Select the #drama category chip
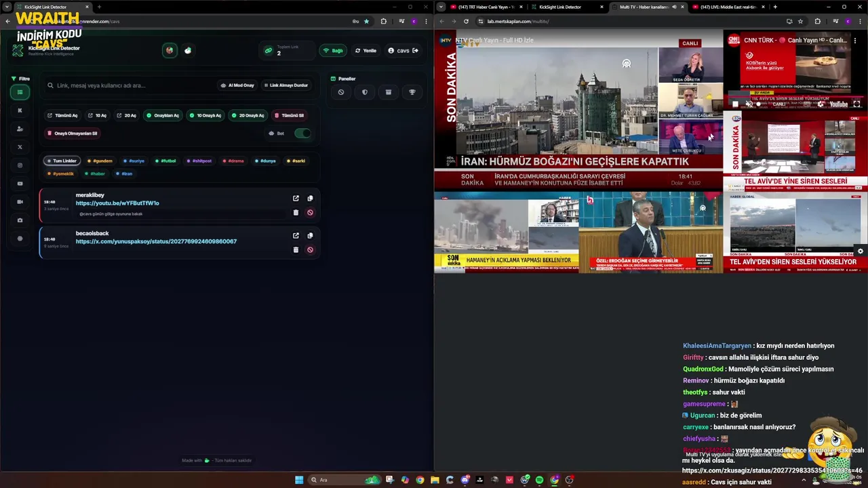This screenshot has width=868, height=488. pyautogui.click(x=233, y=161)
